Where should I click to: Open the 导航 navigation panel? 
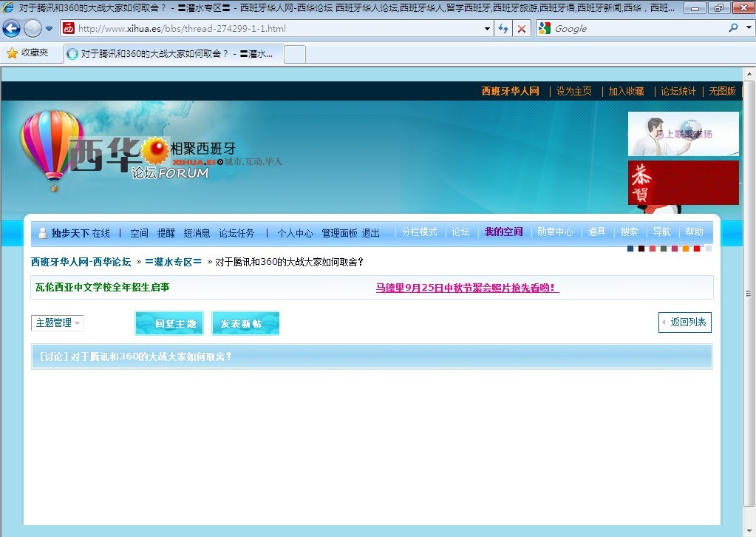[x=661, y=232]
